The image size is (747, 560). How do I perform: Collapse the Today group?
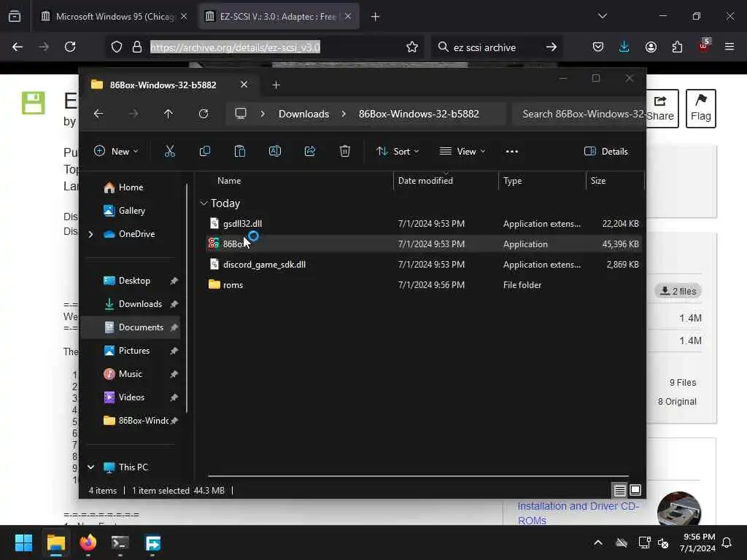click(204, 203)
